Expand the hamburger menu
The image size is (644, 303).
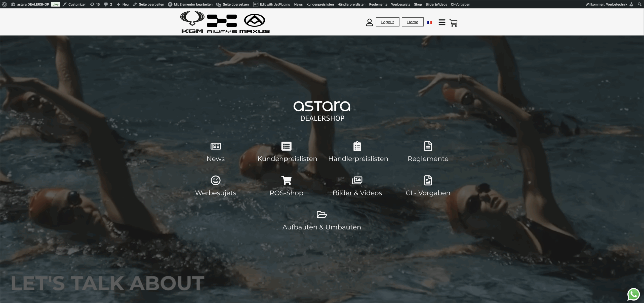(x=442, y=22)
